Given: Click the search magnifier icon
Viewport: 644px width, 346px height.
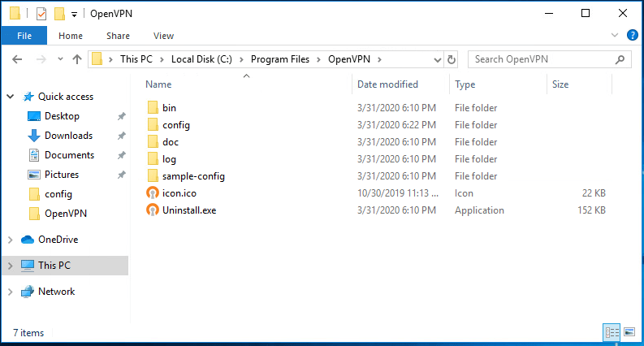Looking at the screenshot, I should point(620,59).
